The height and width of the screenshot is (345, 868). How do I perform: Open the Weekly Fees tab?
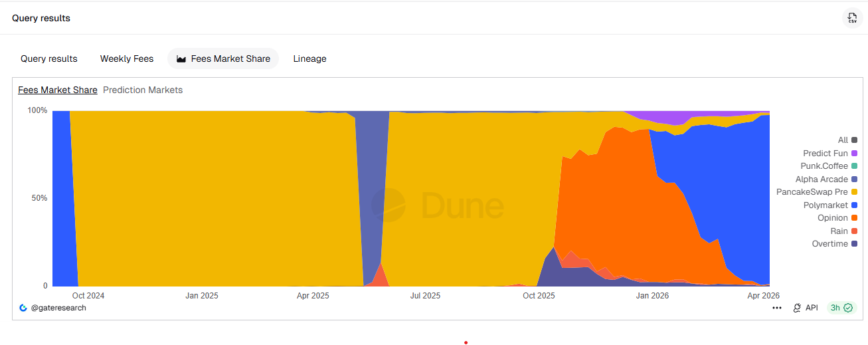point(126,58)
